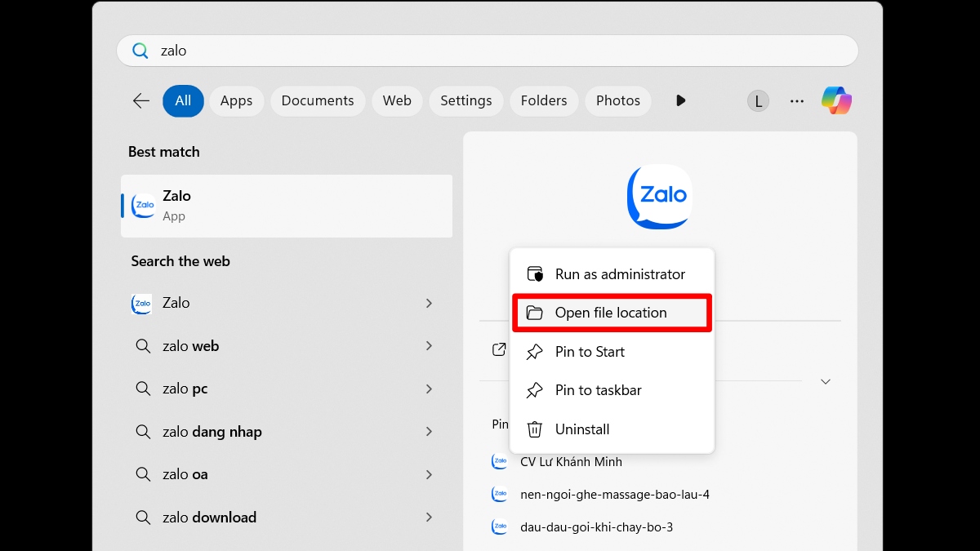The width and height of the screenshot is (980, 551).
Task: Expand the chevron for "zalo oa"
Action: (x=429, y=474)
